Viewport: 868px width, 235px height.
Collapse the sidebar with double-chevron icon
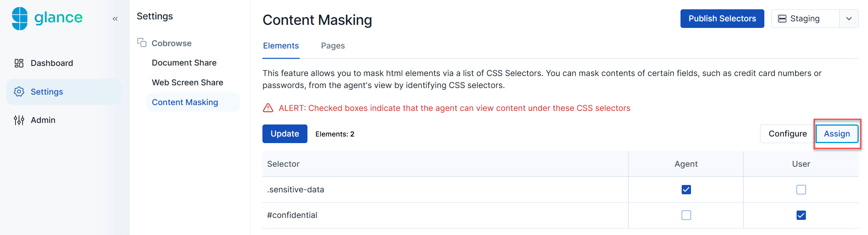tap(115, 19)
